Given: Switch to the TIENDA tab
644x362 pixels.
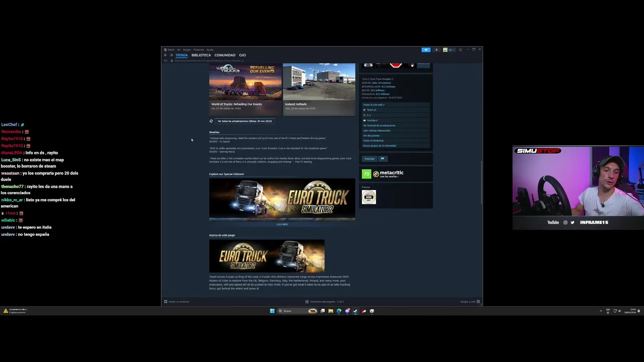Looking at the screenshot, I should pyautogui.click(x=182, y=55).
